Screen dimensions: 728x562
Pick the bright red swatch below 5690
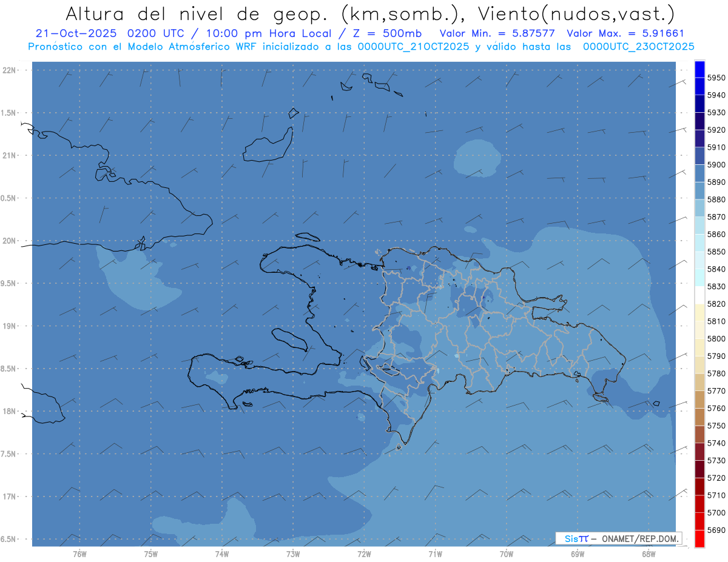pos(699,538)
